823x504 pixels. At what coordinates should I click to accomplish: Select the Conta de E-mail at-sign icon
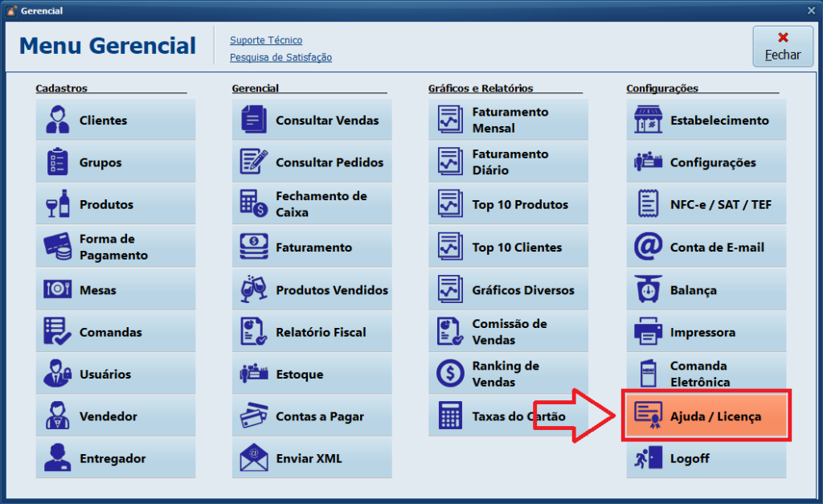point(648,248)
